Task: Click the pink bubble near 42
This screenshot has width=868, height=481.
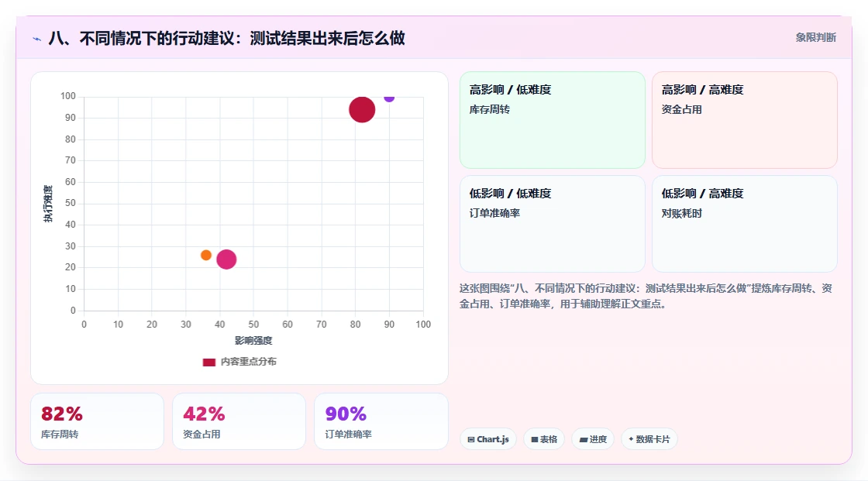Action: 226,259
